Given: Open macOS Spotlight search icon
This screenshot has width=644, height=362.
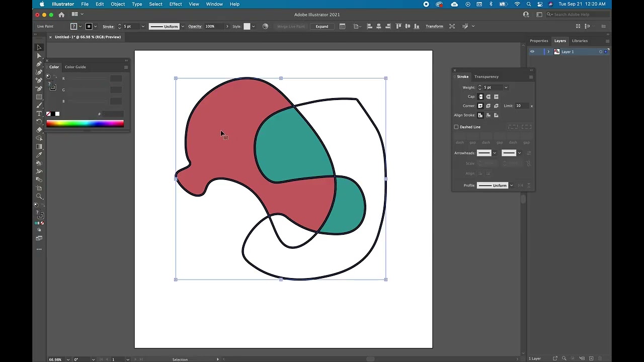Looking at the screenshot, I should click(529, 4).
